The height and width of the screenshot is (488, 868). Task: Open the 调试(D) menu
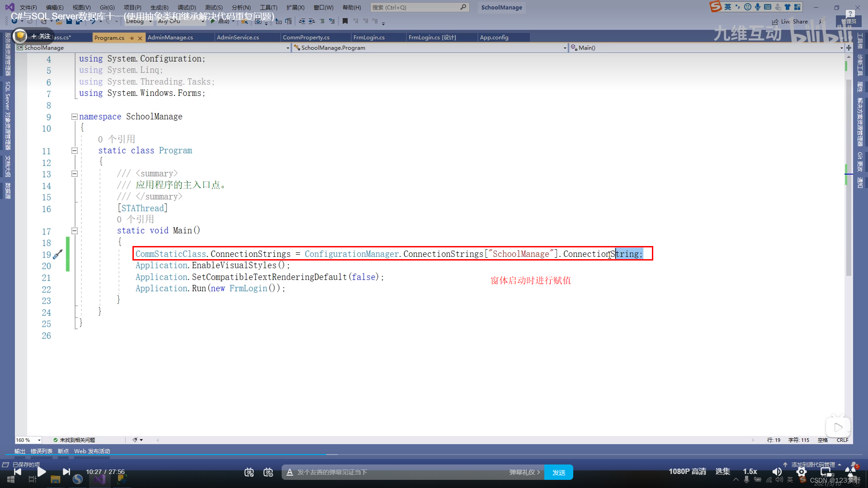coord(187,7)
